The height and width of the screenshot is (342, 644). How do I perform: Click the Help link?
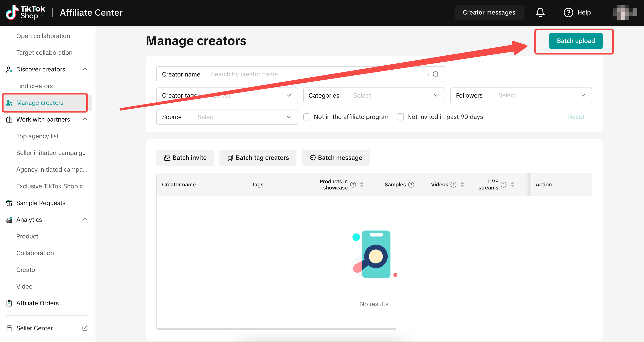pyautogui.click(x=584, y=13)
